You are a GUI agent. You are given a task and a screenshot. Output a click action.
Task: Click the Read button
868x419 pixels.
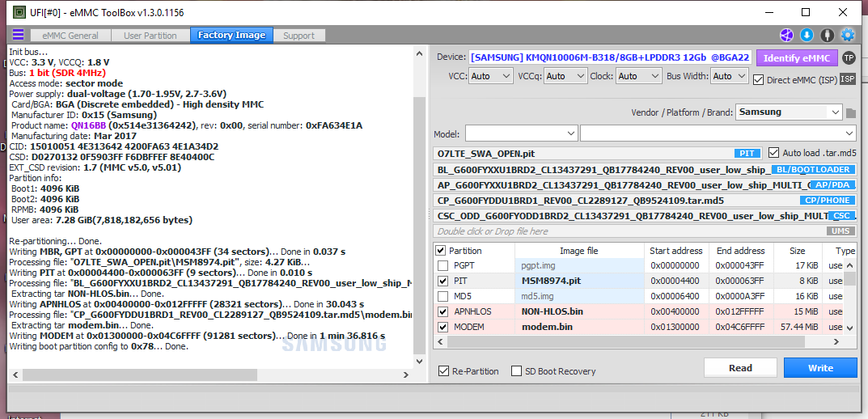tap(741, 368)
